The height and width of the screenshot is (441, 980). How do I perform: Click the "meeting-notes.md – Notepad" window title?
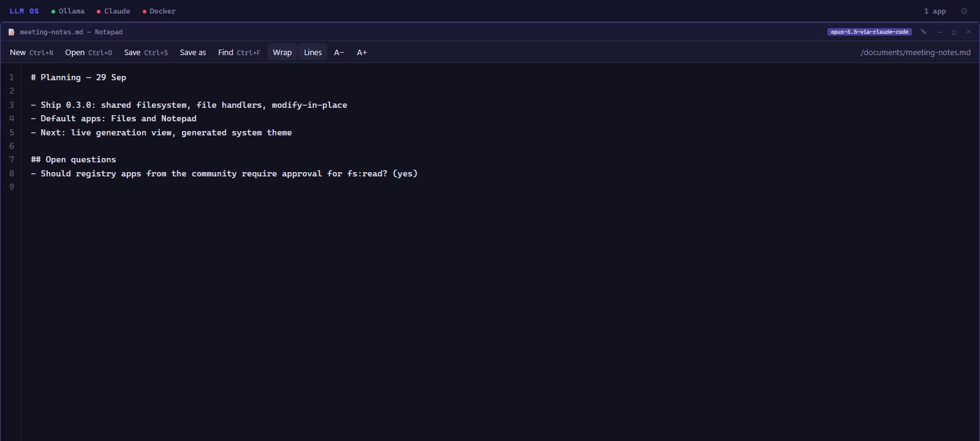pyautogui.click(x=71, y=32)
